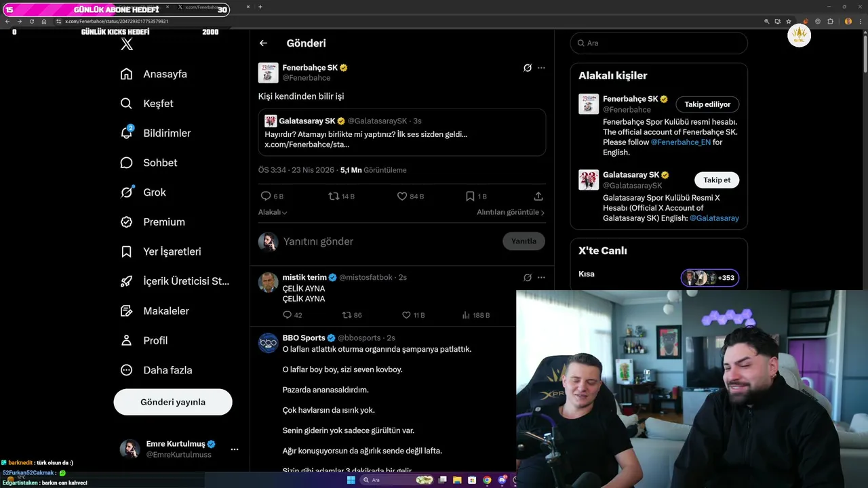Click Alıntıları görüntüle link
The height and width of the screenshot is (488, 868).
pyautogui.click(x=511, y=212)
